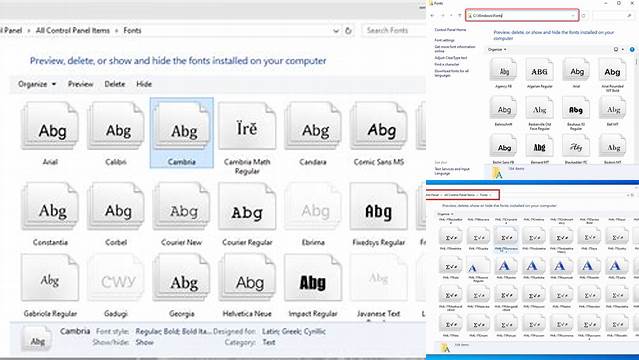Select the highlighted Cambria font icon

182,127
